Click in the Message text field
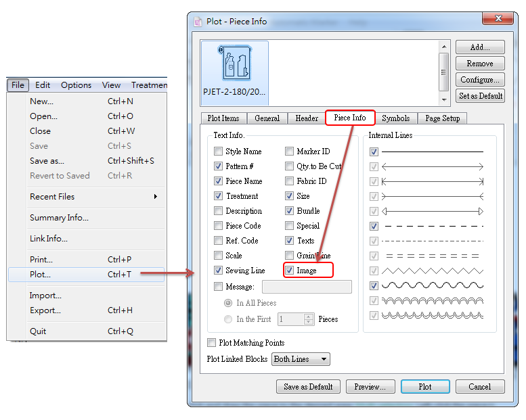 tap(307, 287)
